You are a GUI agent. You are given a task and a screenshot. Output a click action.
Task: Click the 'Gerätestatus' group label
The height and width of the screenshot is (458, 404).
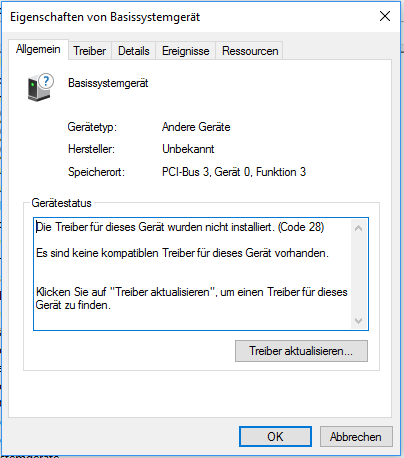[61, 203]
